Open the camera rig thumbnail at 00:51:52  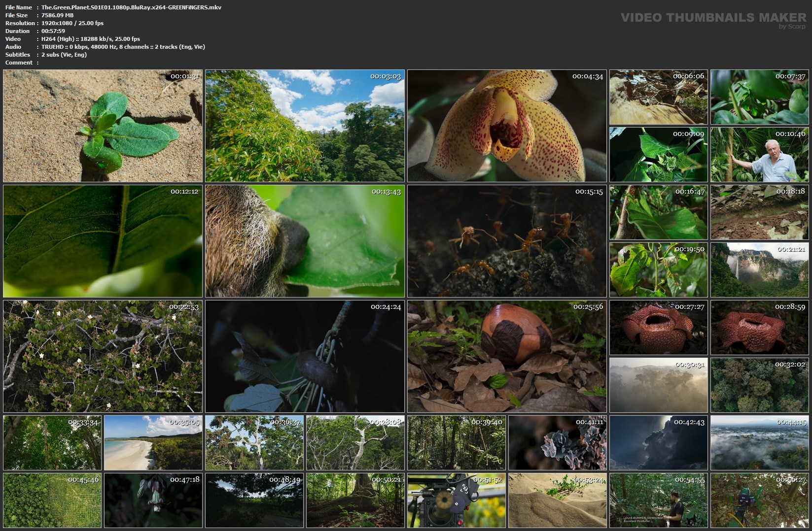[x=457, y=500]
